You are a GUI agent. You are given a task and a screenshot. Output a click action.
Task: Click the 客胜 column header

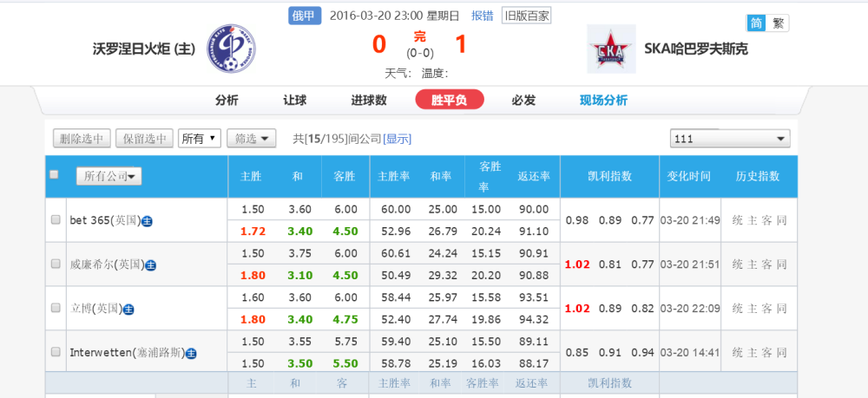345,176
